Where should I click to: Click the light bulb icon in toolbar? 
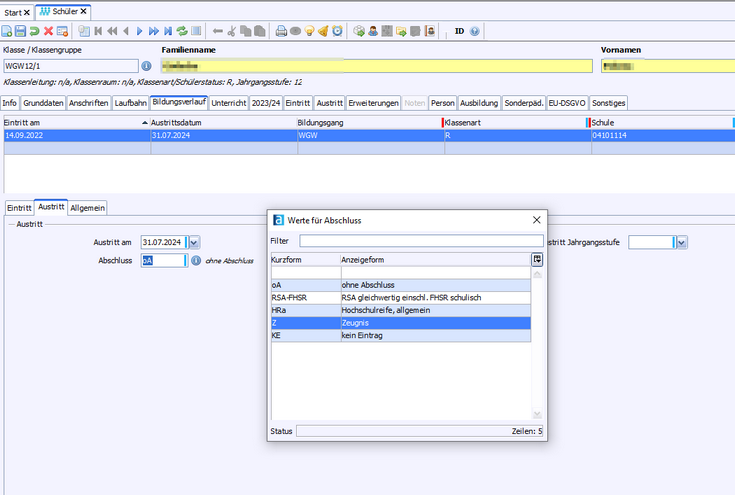tap(309, 31)
